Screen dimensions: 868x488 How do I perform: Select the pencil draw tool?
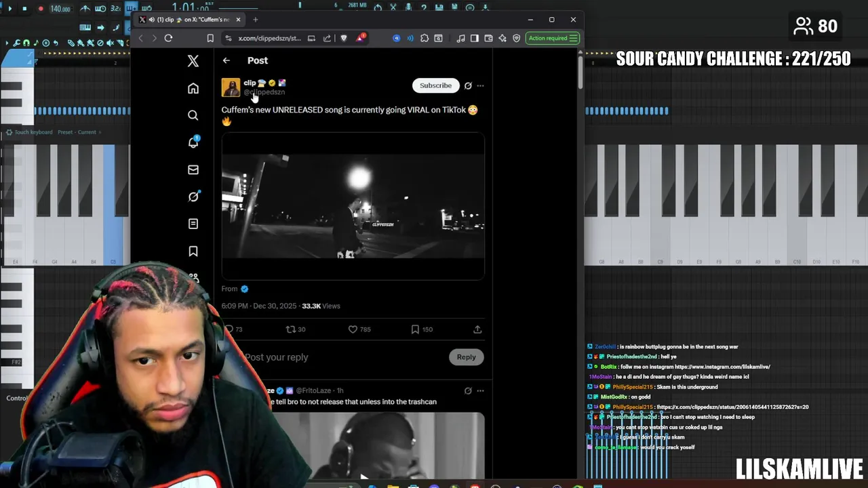tap(71, 43)
